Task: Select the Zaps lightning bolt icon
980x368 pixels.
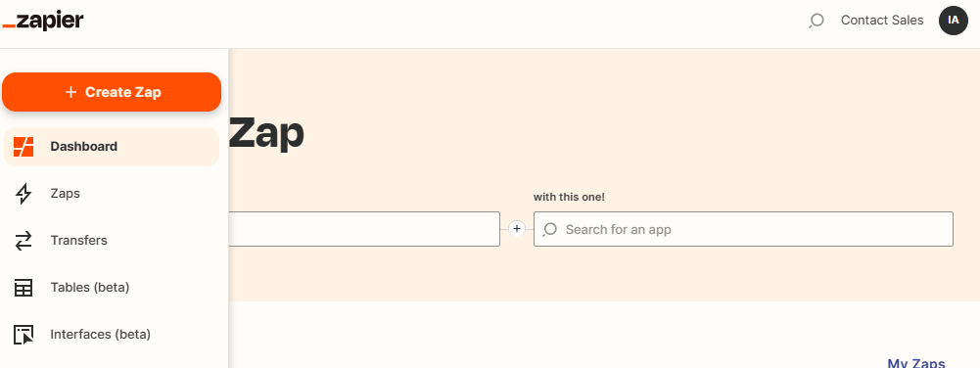Action: [x=23, y=194]
